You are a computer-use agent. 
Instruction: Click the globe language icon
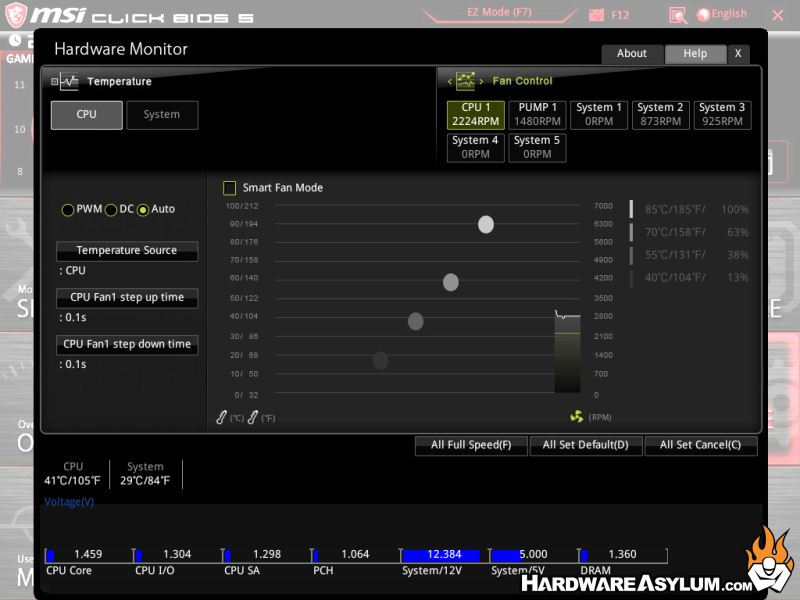[703, 14]
